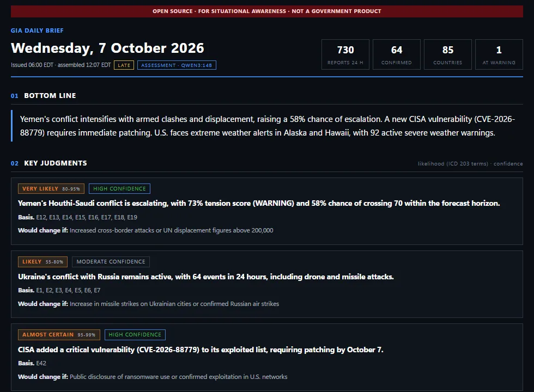Click the red open source disclaimer banner
This screenshot has width=534, height=392.
[x=266, y=11]
